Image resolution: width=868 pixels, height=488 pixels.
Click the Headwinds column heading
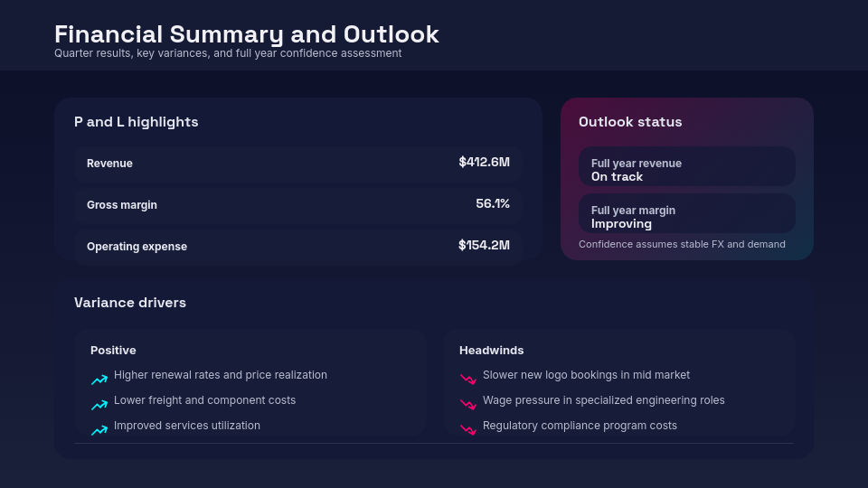point(491,351)
